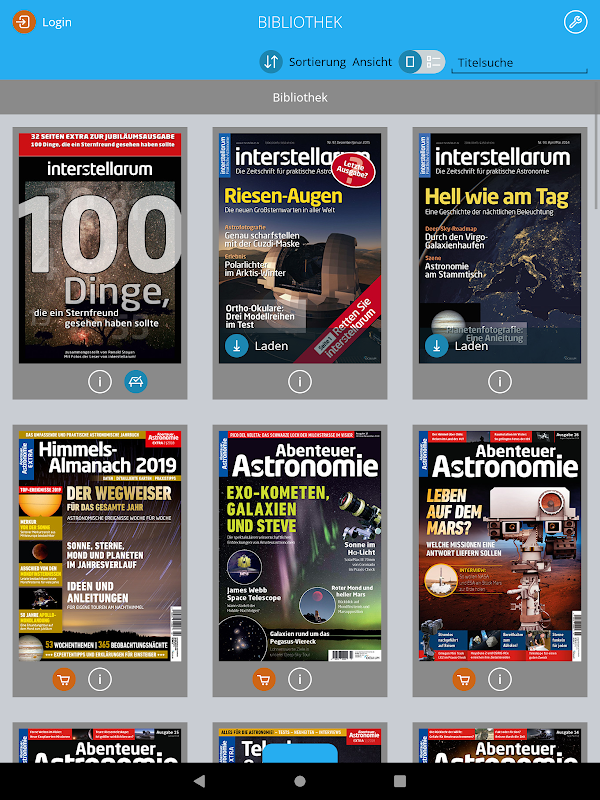Buy 'Leben auf dem Mars?' issue via cart

464,679
